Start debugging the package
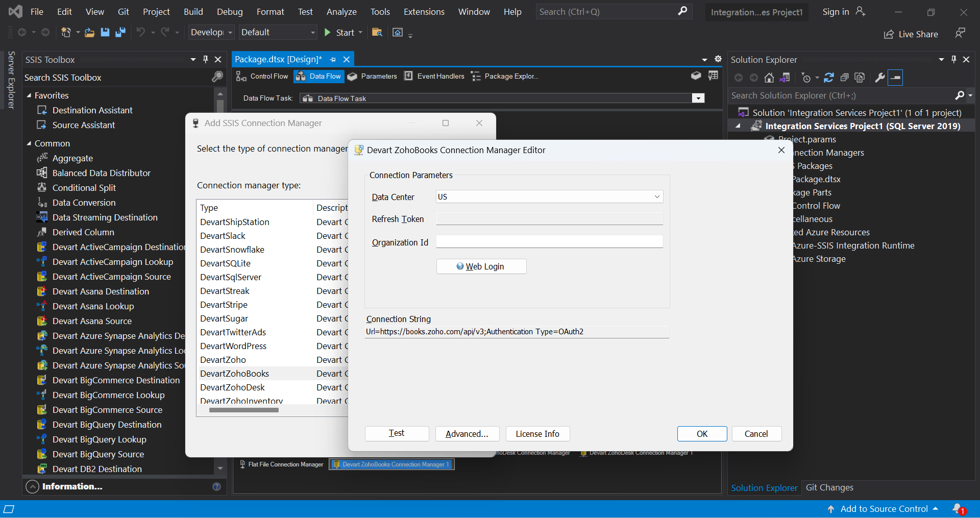The image size is (980, 518). tap(339, 32)
